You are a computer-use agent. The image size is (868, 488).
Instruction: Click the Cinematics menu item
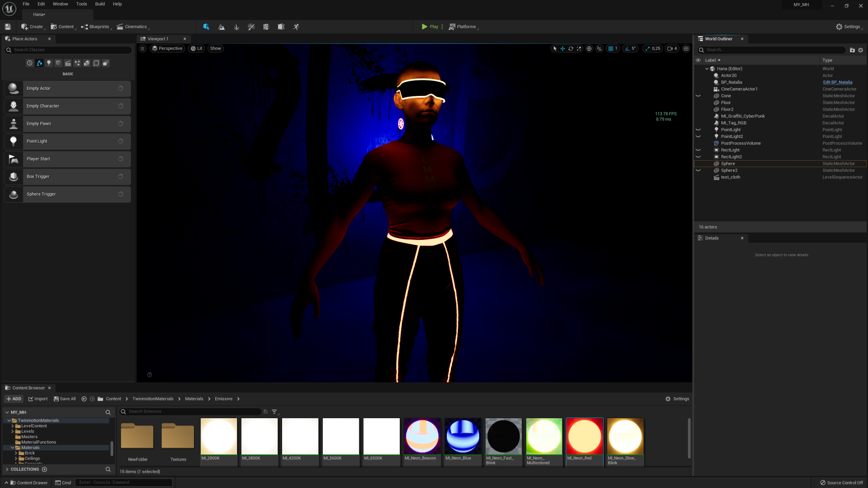pos(134,26)
